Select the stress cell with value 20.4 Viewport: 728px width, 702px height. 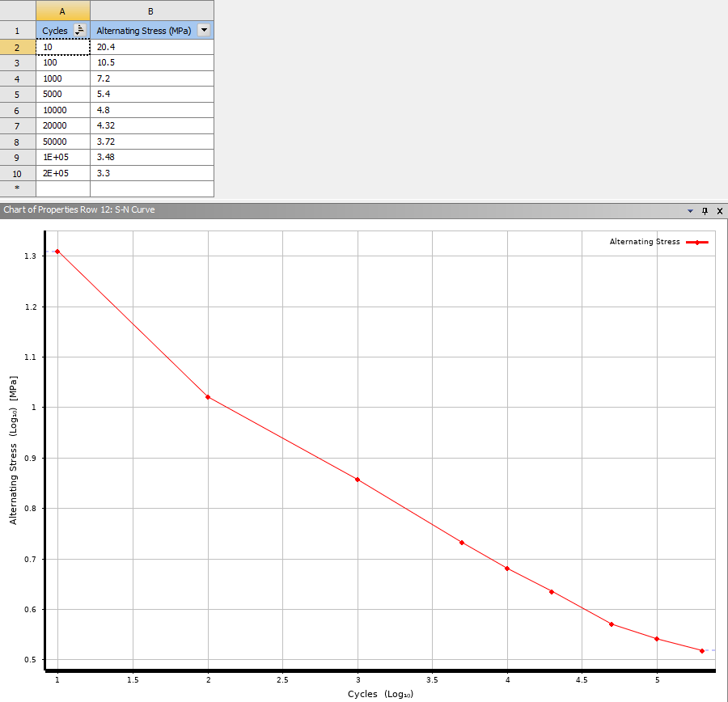(x=152, y=47)
